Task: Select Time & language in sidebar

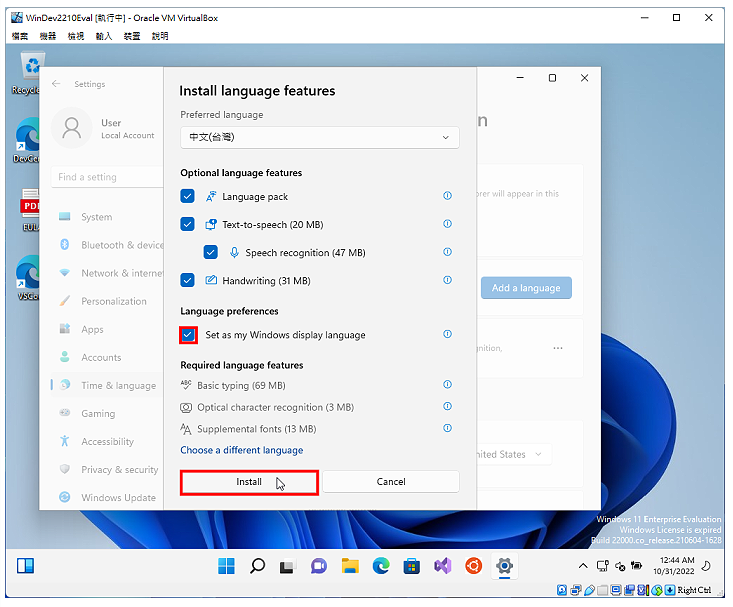Action: (x=107, y=385)
